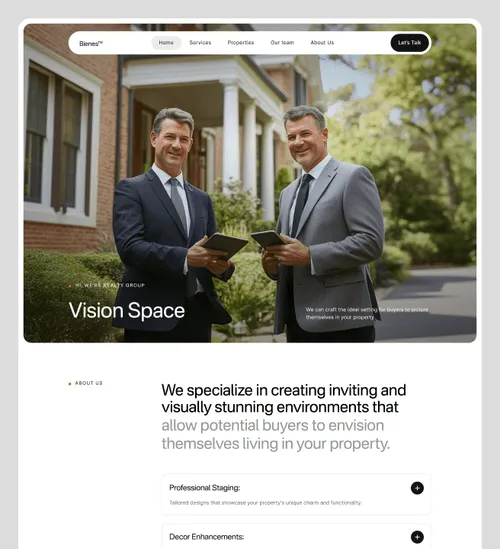Go to the Services page
Viewport: 500px width, 549px height.
pos(200,43)
